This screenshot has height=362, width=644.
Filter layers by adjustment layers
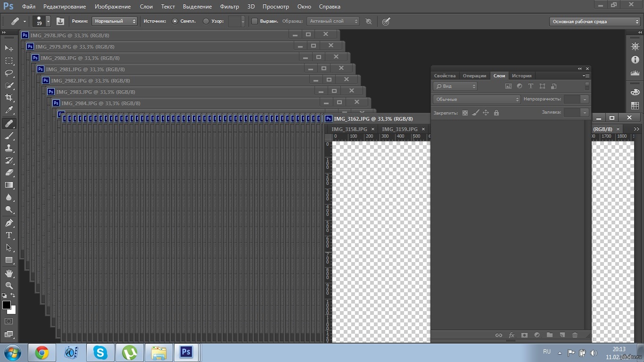pos(520,86)
